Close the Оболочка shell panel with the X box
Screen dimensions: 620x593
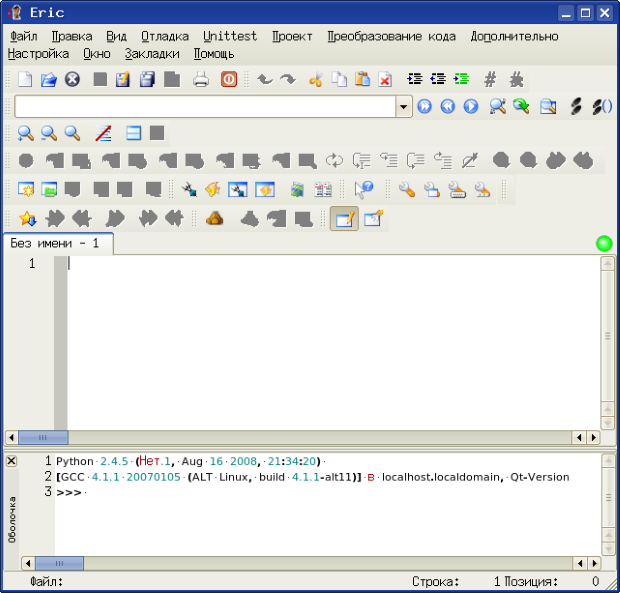click(x=11, y=461)
